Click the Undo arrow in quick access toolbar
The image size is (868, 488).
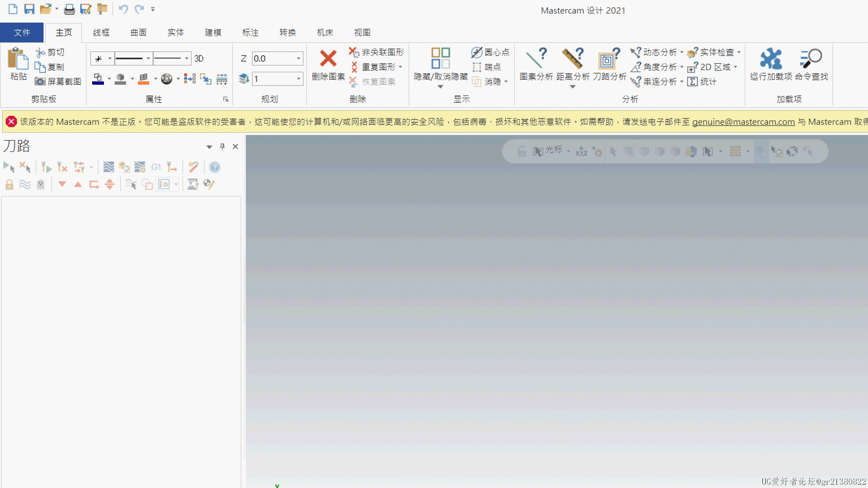point(123,9)
